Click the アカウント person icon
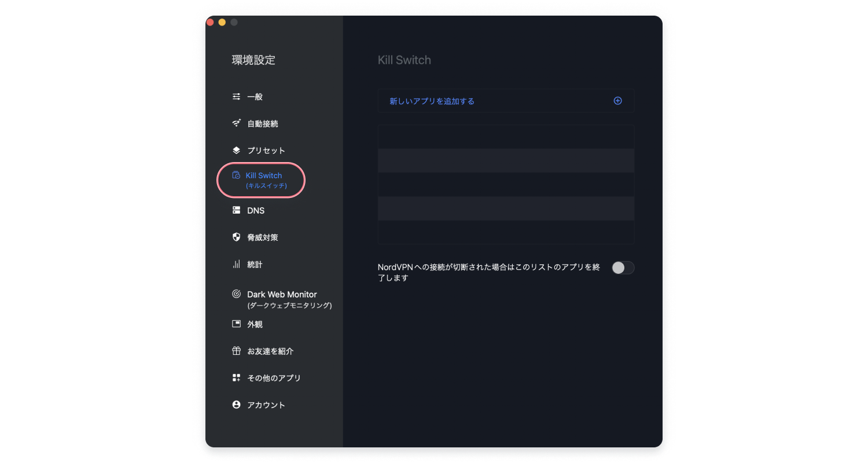 [236, 405]
